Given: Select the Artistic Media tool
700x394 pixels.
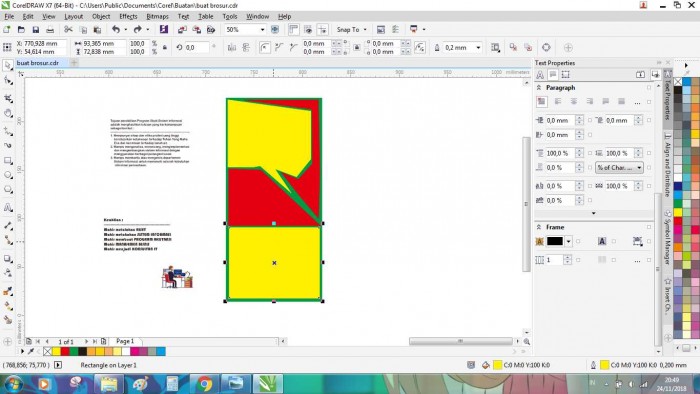Looking at the screenshot, I should pyautogui.click(x=8, y=145).
